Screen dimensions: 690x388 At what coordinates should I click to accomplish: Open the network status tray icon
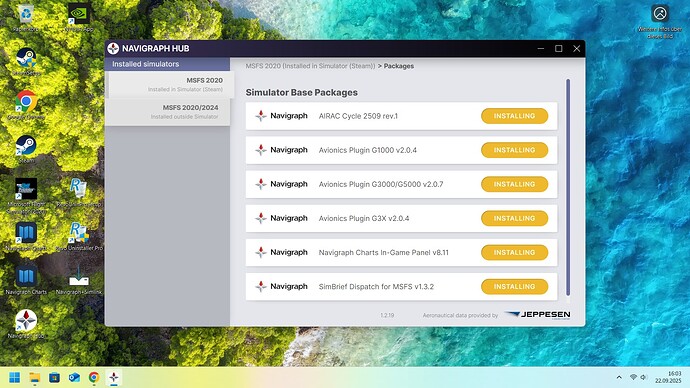[633, 377]
